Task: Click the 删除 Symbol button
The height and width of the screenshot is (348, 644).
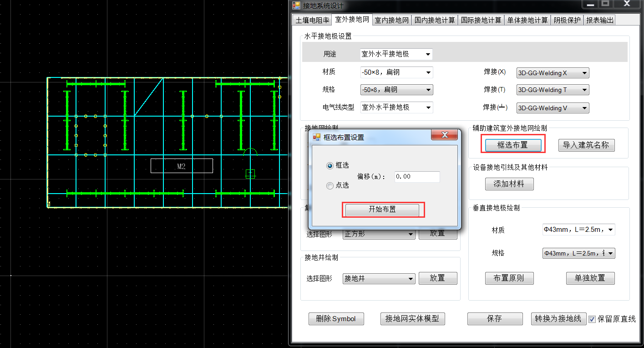Action: click(x=336, y=319)
